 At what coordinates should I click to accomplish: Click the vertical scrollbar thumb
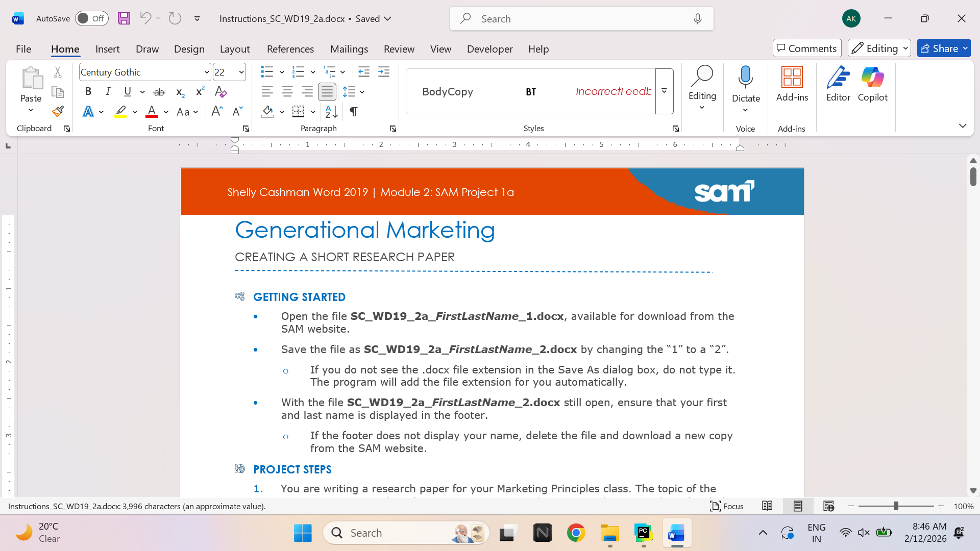pyautogui.click(x=973, y=177)
